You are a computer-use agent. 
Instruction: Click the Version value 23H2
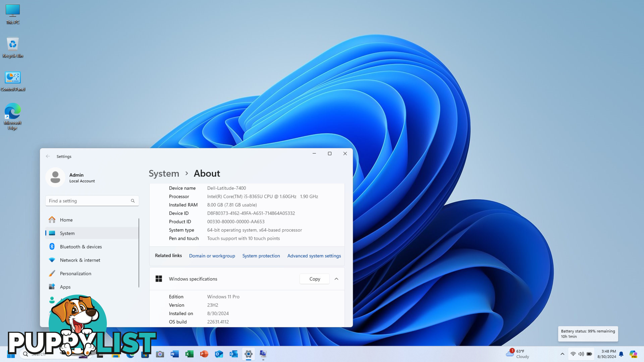coord(212,305)
